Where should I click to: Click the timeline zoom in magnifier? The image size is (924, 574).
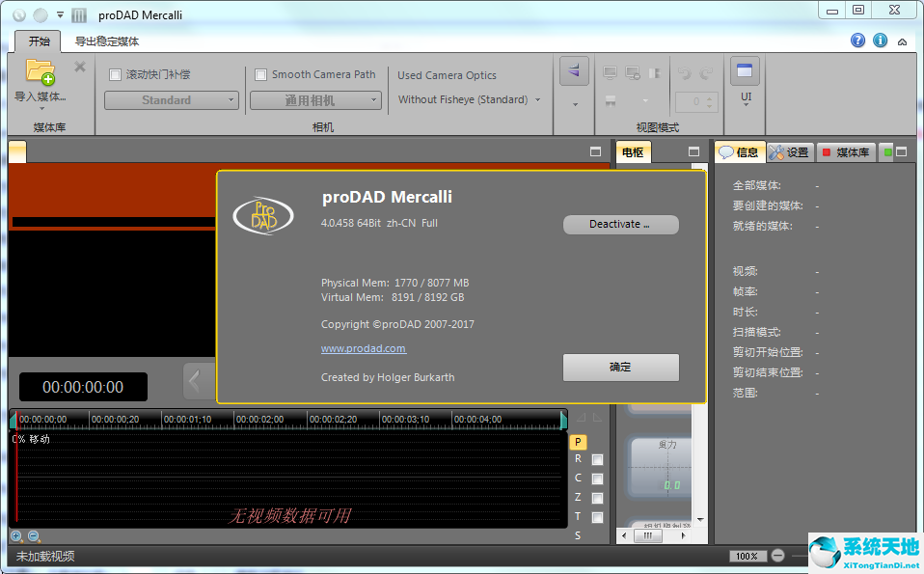(16, 536)
